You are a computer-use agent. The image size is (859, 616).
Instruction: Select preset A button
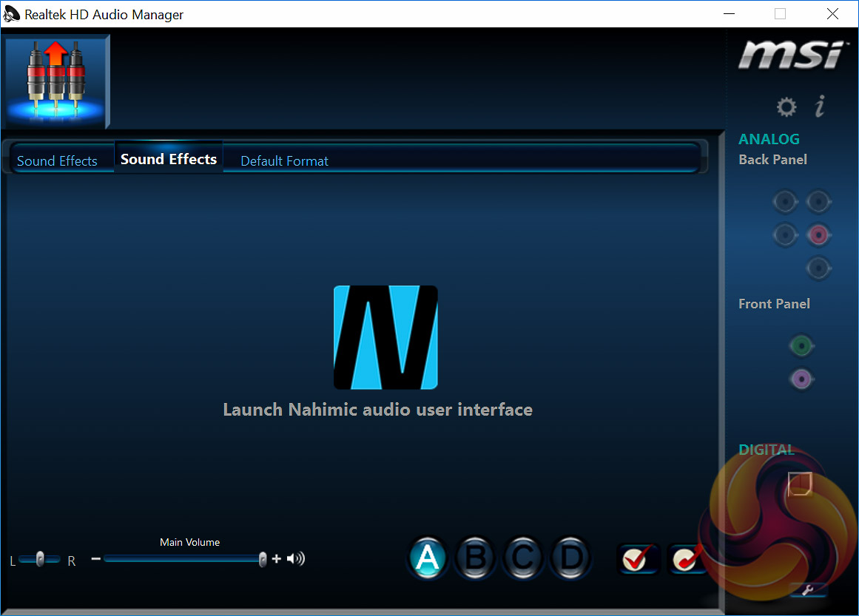[x=428, y=558]
